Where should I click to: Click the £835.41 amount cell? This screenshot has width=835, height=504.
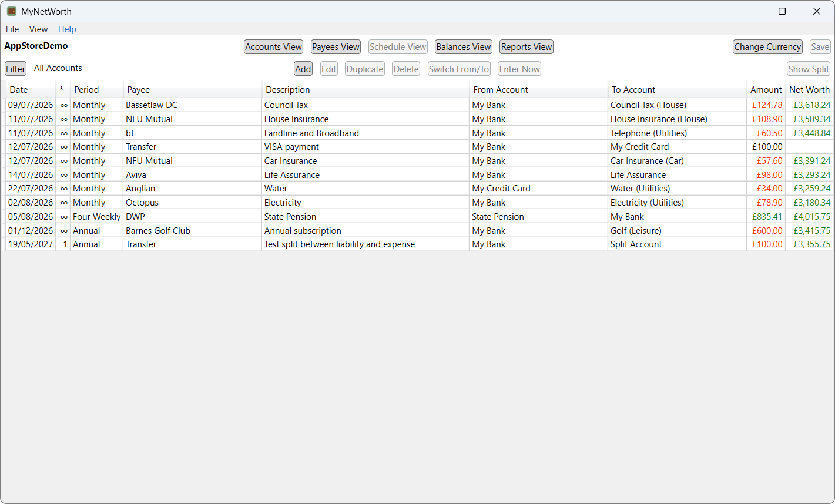[766, 217]
